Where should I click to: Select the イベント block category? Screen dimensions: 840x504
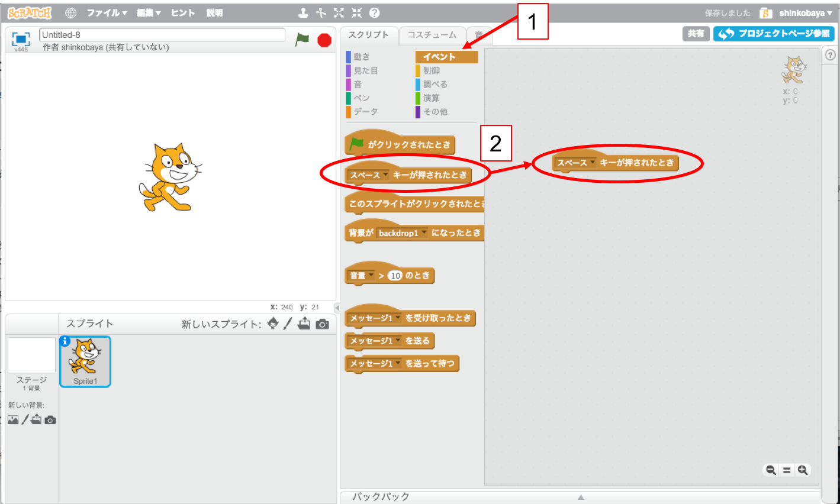446,57
